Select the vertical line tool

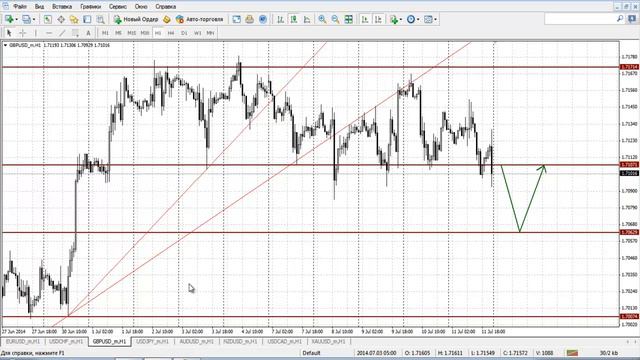click(36, 33)
